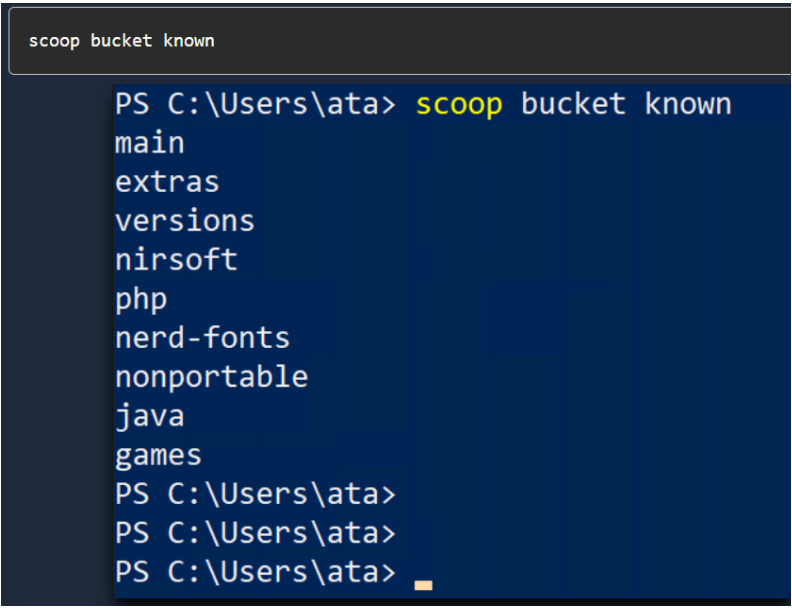Click the middle empty PowerShell prompt line
This screenshot has width=792, height=609.
[x=255, y=533]
